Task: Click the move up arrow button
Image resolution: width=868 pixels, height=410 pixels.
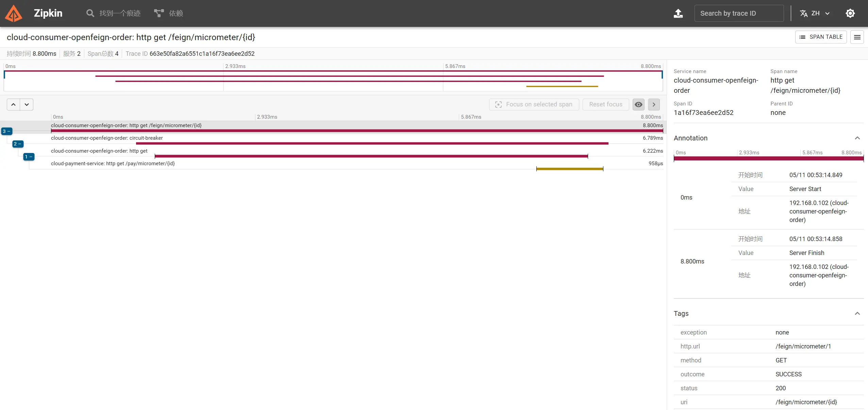Action: click(x=13, y=104)
